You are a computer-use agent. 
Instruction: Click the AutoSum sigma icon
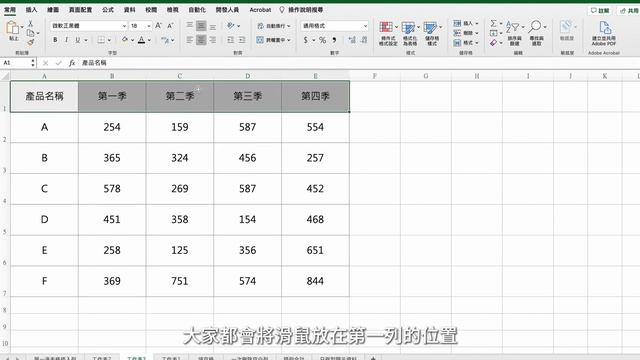click(x=494, y=23)
